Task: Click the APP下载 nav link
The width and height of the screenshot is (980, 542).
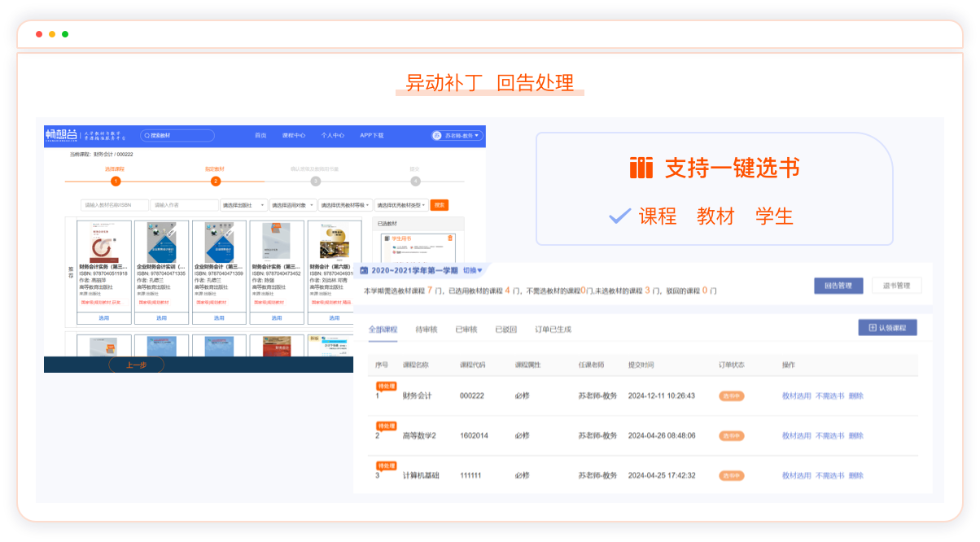Action: tap(372, 135)
